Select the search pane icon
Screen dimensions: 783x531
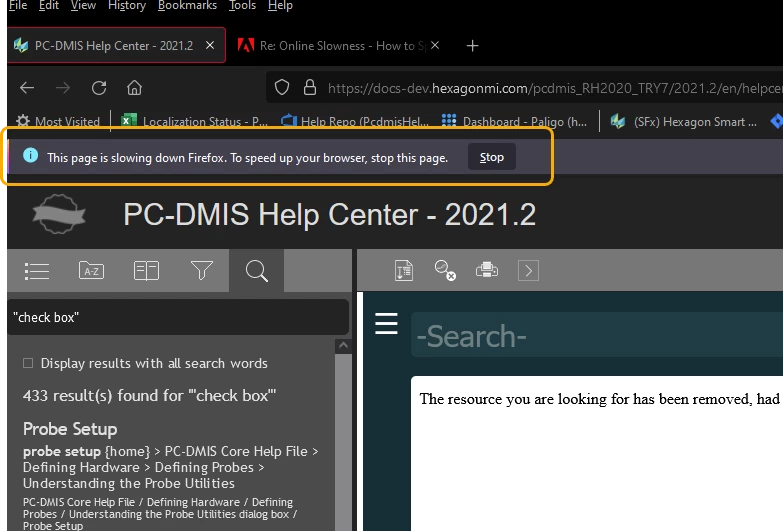257,271
